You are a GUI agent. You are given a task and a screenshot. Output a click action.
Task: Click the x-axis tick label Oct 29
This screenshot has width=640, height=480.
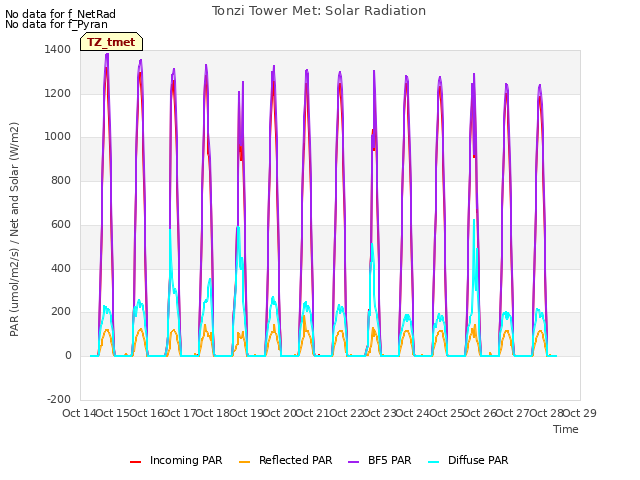(x=580, y=413)
